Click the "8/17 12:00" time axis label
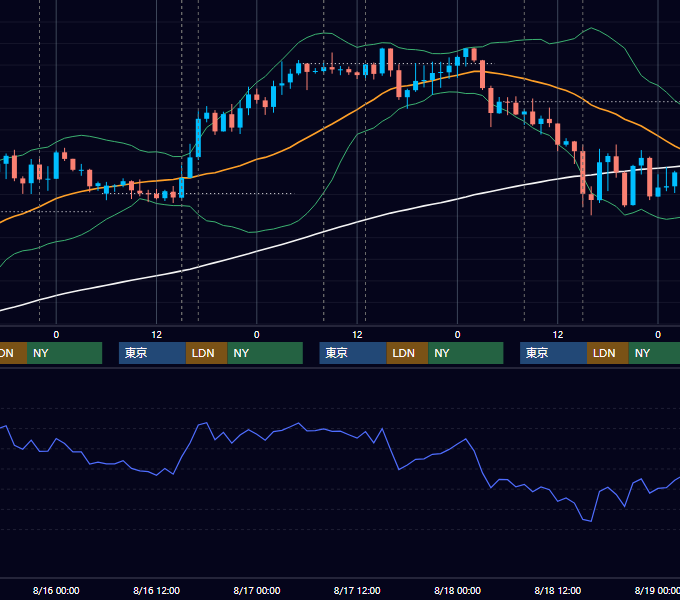Viewport: 680px width, 600px height. point(357,590)
